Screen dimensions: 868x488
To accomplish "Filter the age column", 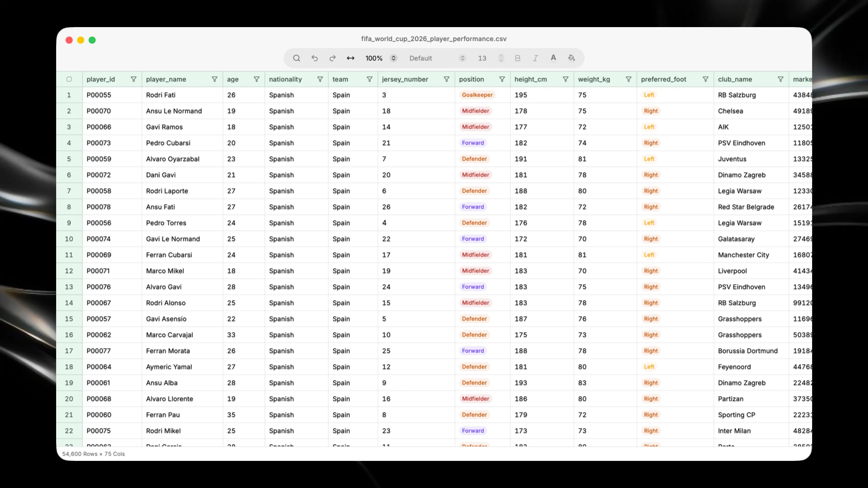I will 257,79.
